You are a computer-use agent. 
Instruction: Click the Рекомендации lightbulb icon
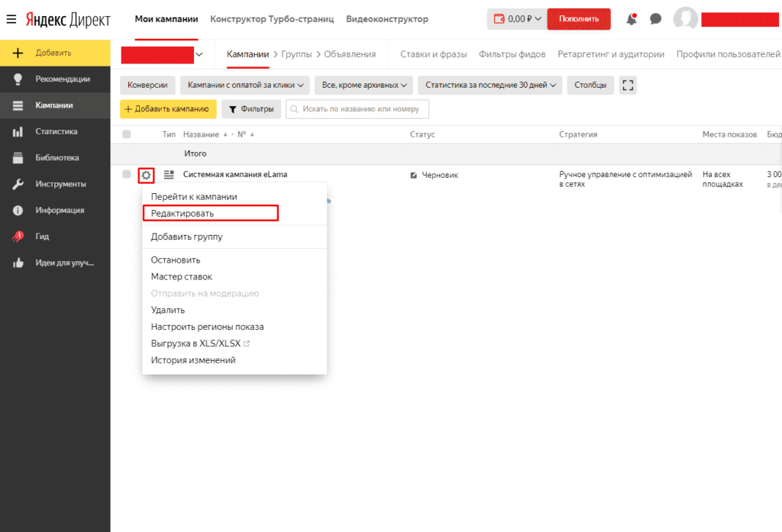pyautogui.click(x=18, y=79)
